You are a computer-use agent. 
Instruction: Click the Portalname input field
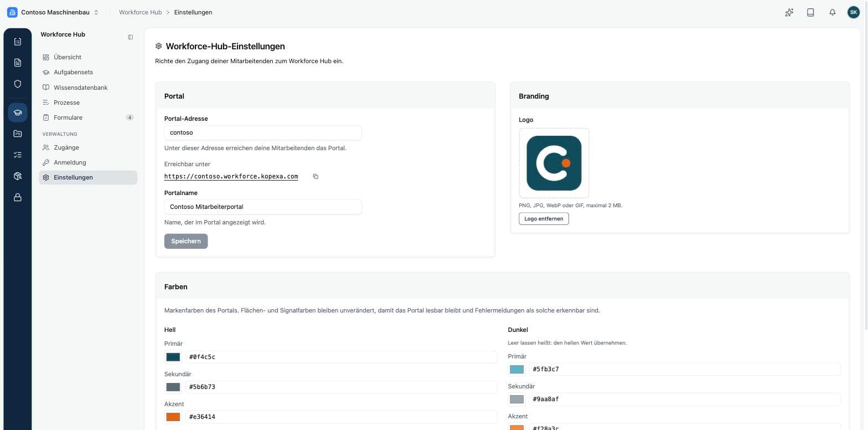[263, 207]
